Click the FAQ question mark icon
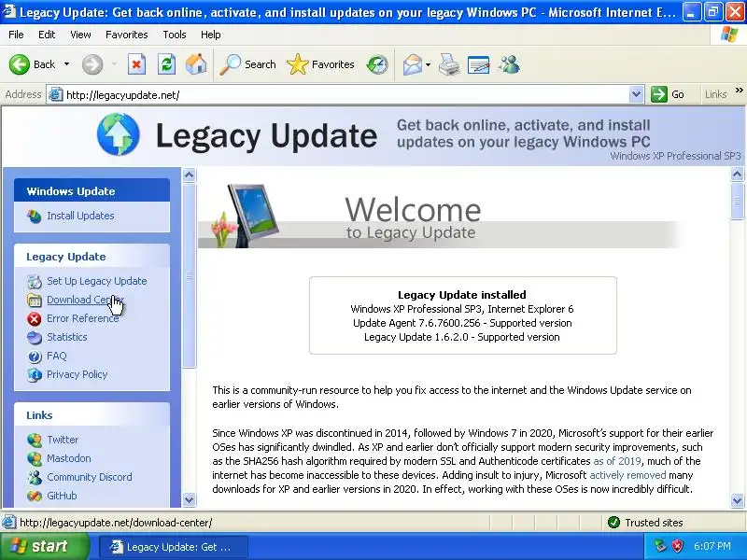 click(x=35, y=357)
